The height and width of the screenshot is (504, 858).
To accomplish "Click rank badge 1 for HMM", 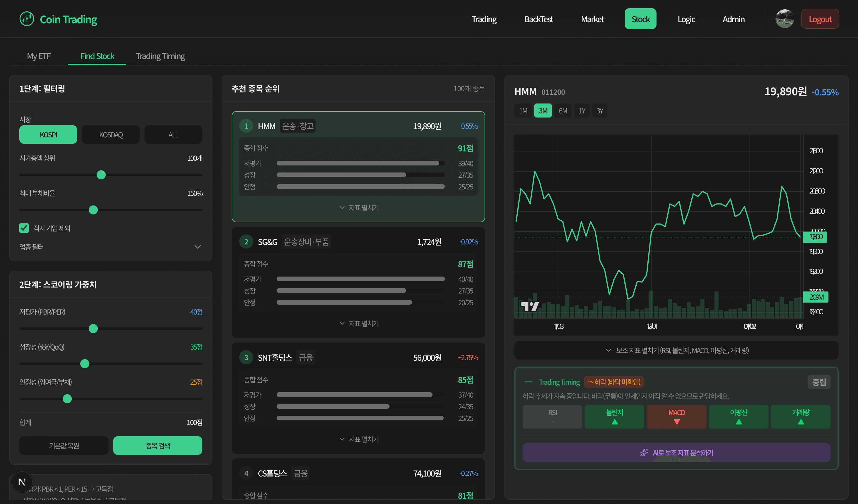I will click(246, 126).
